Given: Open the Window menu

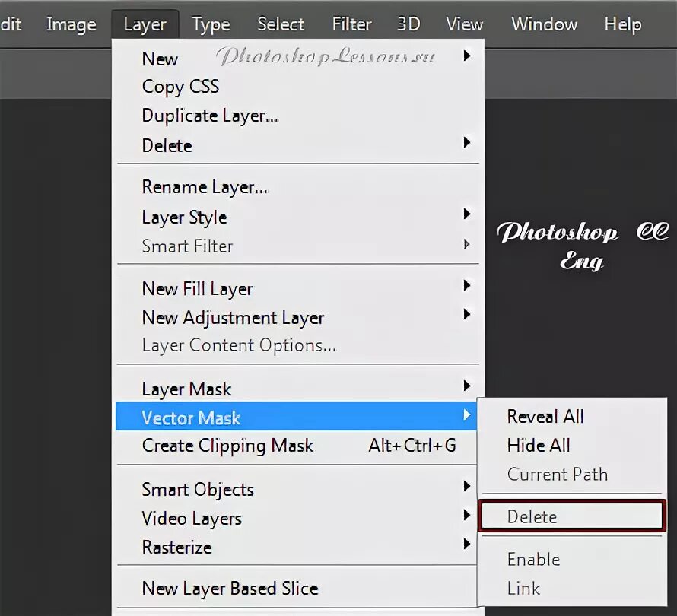Looking at the screenshot, I should (x=544, y=24).
